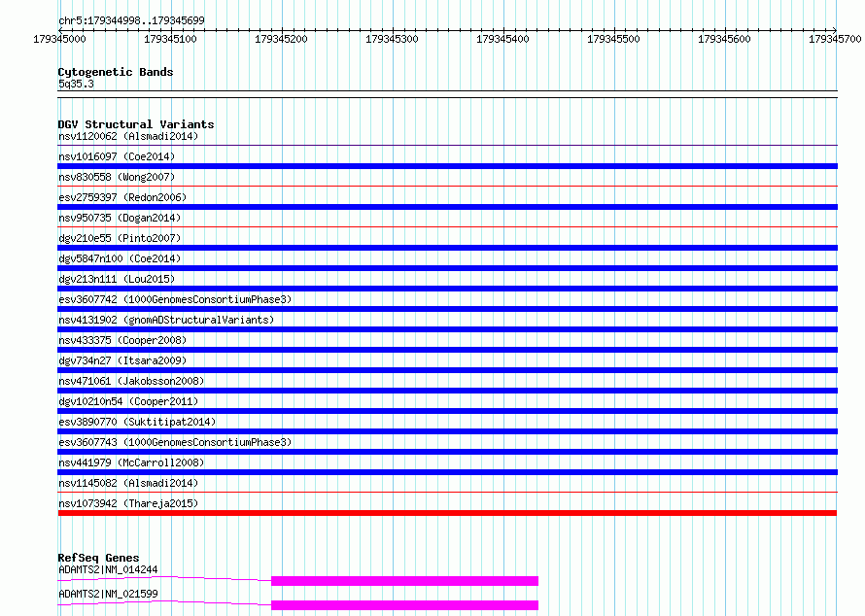Open variant nsv471061 (Jakobsson2008)

[131, 381]
